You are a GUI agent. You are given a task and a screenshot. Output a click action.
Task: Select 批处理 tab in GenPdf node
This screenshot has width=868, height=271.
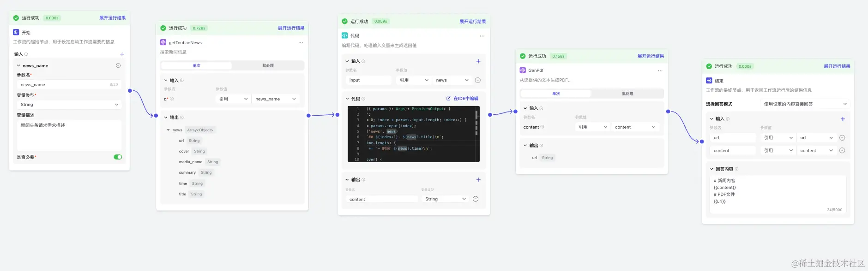click(x=627, y=94)
